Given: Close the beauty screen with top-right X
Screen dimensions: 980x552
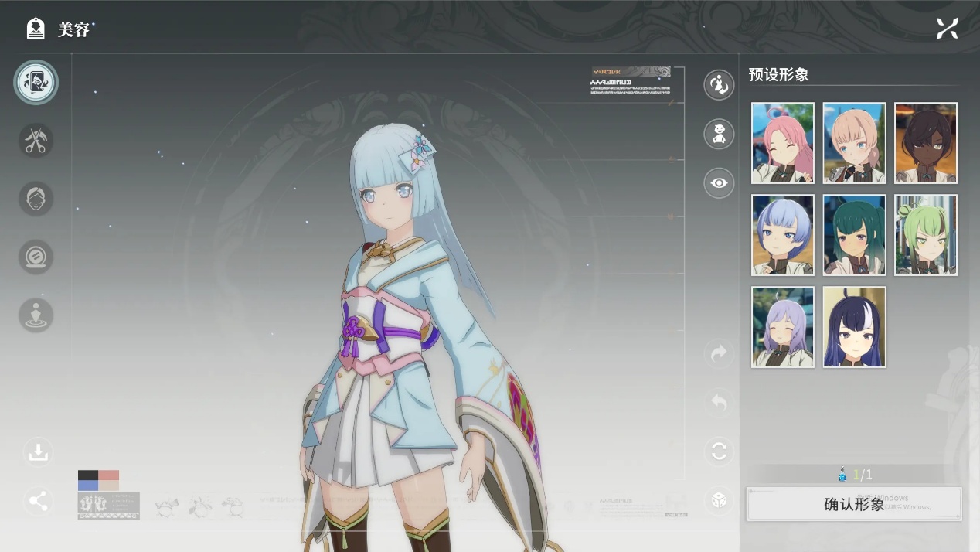Looking at the screenshot, I should 947,29.
